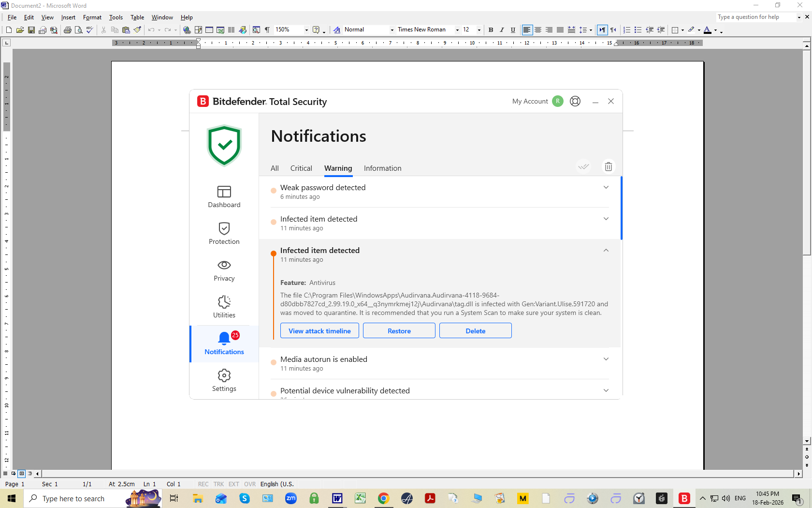The width and height of the screenshot is (812, 508).
Task: Click the Undo arrow icon
Action: (151, 30)
